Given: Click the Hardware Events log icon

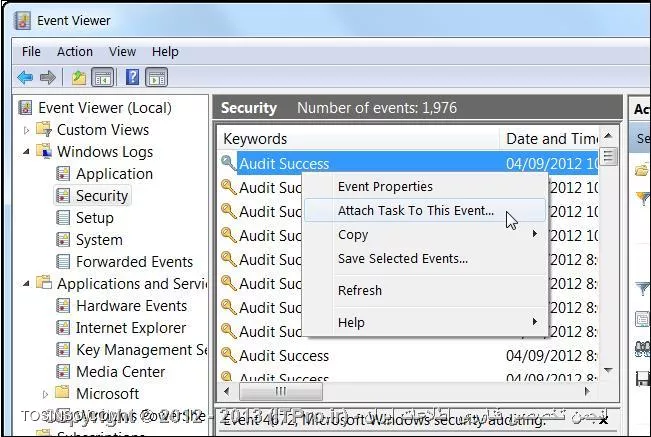Looking at the screenshot, I should 63,305.
